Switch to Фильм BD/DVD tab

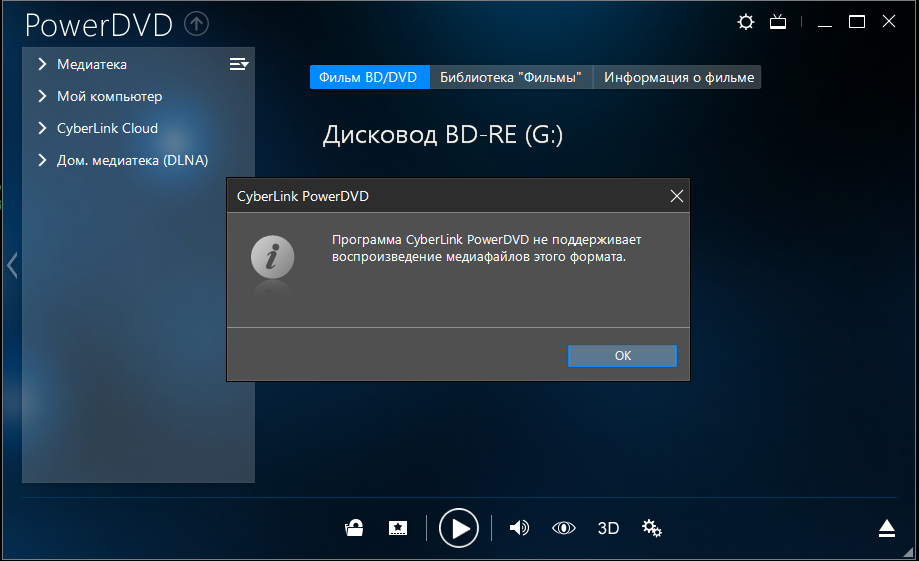click(x=369, y=77)
